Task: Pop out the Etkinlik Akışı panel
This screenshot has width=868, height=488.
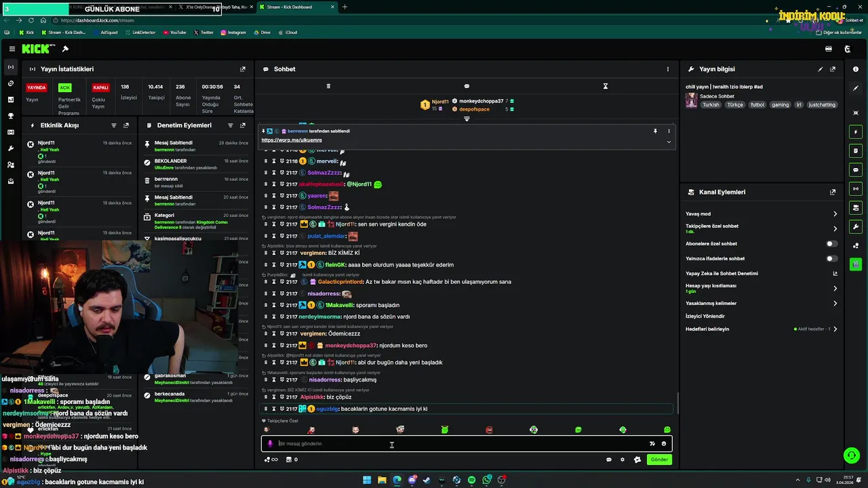Action: click(126, 125)
